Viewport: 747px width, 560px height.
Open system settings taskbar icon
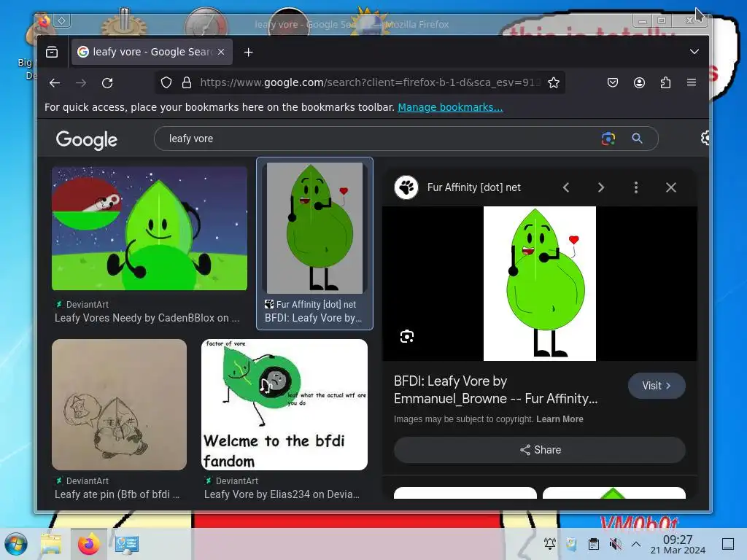click(x=127, y=544)
